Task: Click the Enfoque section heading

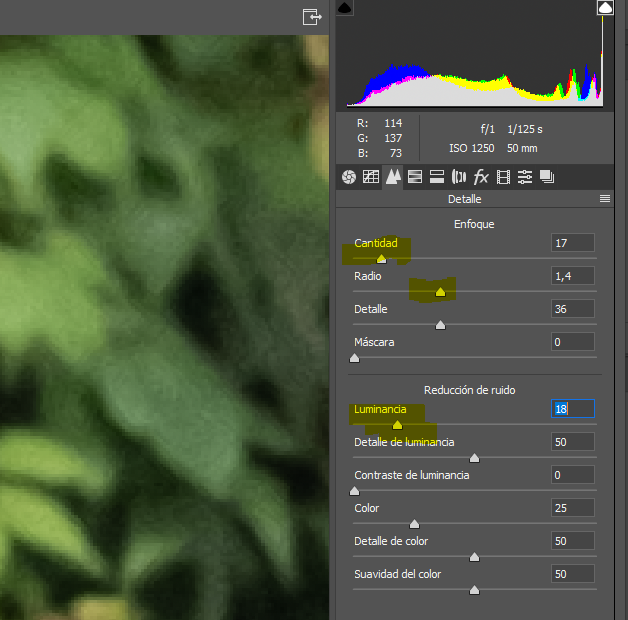Action: point(474,224)
